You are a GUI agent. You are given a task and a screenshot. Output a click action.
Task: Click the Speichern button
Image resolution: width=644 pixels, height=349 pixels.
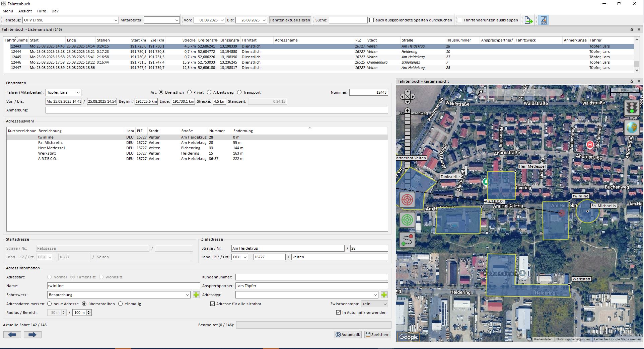point(377,335)
